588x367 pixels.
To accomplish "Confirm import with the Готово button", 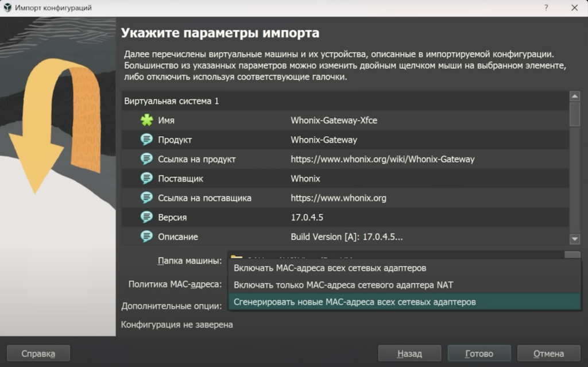I will click(x=479, y=353).
